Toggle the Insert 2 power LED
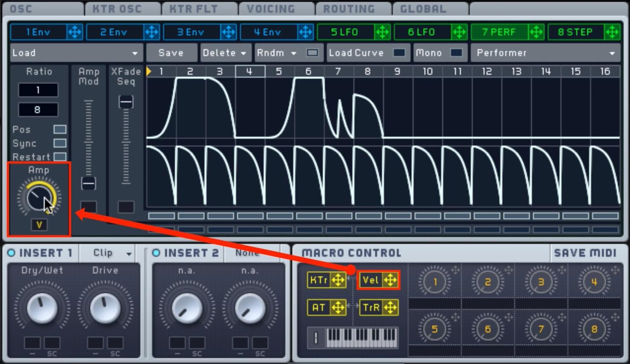Viewport: 630px width, 364px height. tap(156, 253)
